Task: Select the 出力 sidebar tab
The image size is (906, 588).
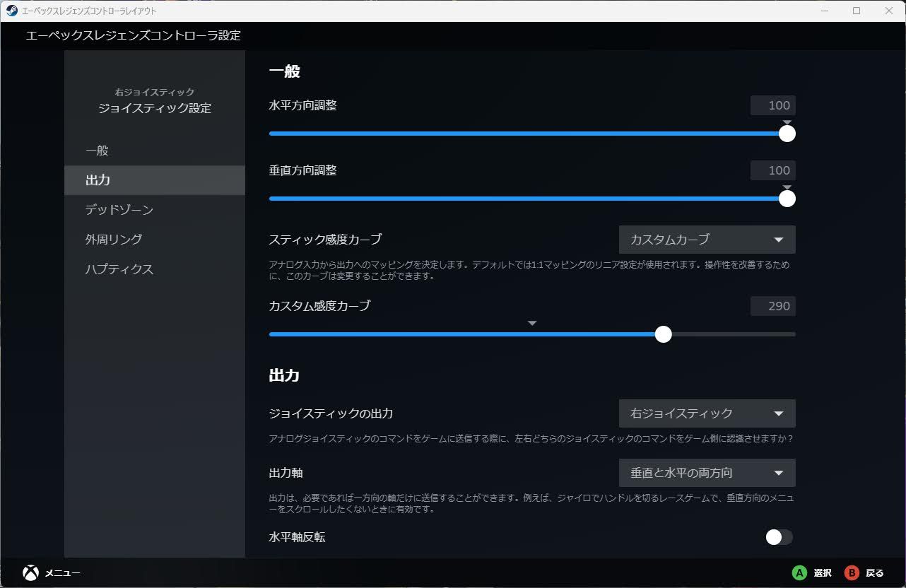Action: coord(155,180)
